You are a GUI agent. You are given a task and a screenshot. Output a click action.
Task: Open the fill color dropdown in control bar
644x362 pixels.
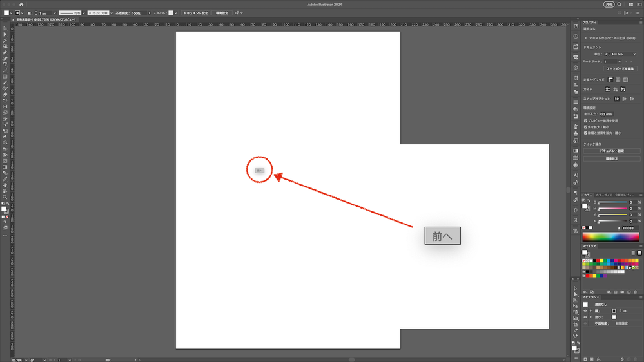(x=11, y=13)
